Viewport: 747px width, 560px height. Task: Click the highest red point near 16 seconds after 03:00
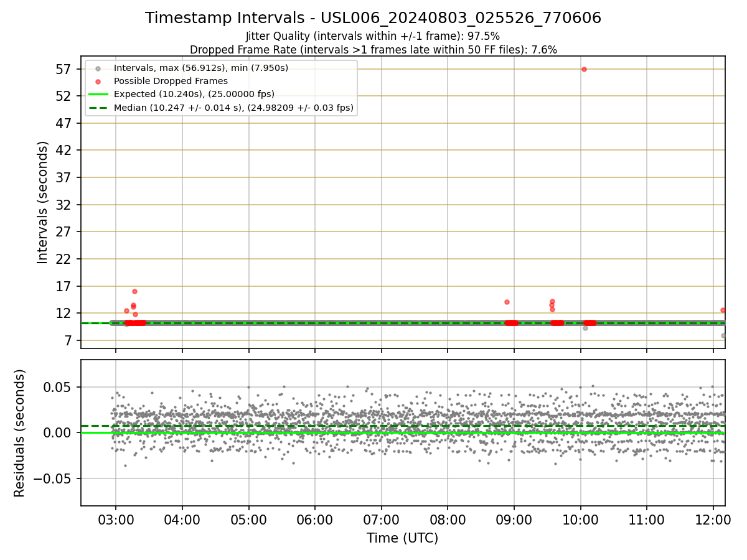tap(134, 291)
